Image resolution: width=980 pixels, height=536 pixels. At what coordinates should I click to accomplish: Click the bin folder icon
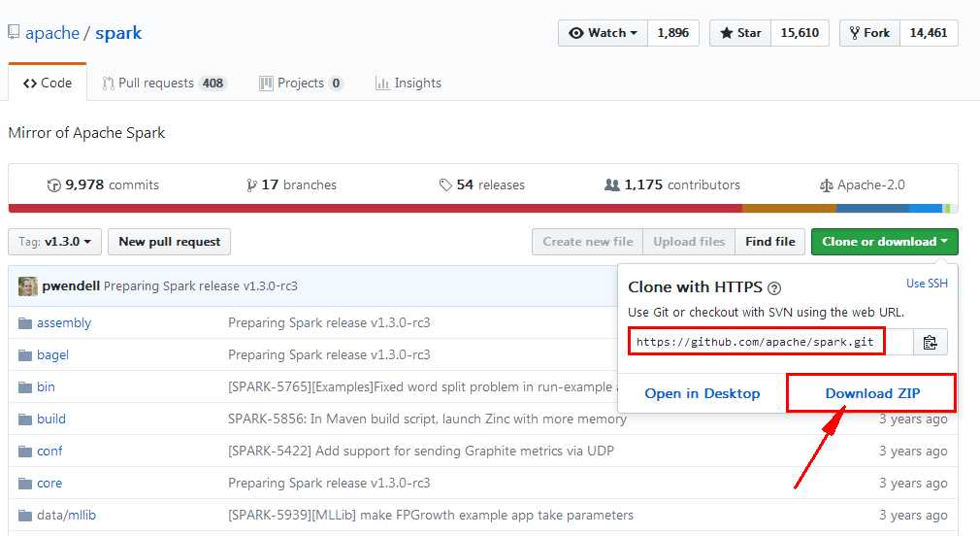coord(25,387)
